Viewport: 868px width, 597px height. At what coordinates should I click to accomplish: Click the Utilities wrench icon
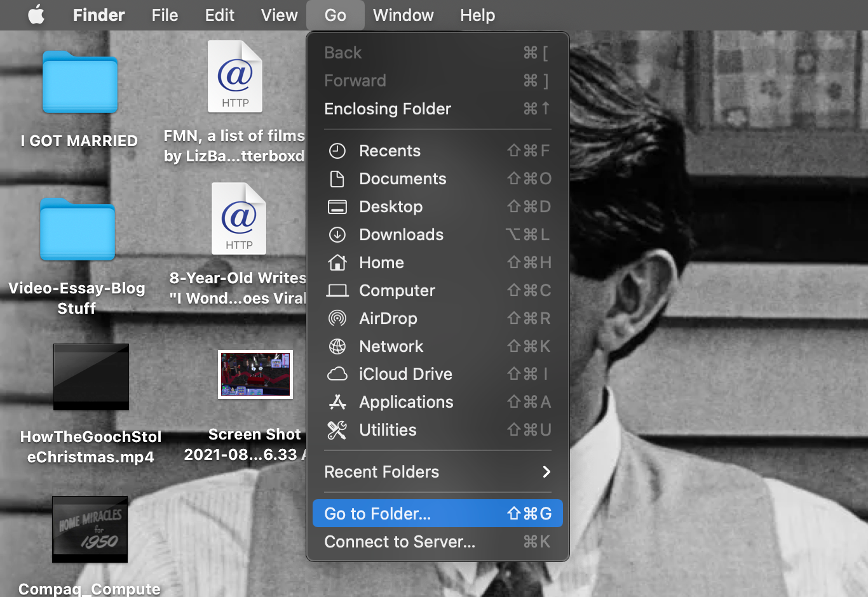pyautogui.click(x=337, y=430)
